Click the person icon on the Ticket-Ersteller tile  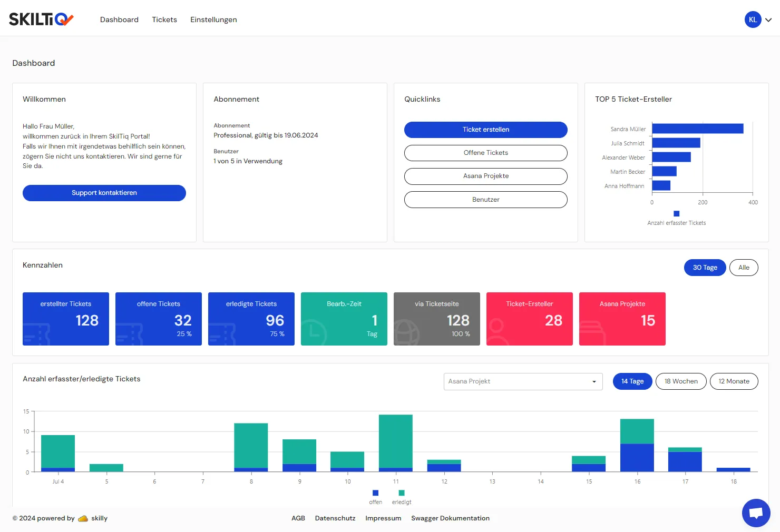496,333
